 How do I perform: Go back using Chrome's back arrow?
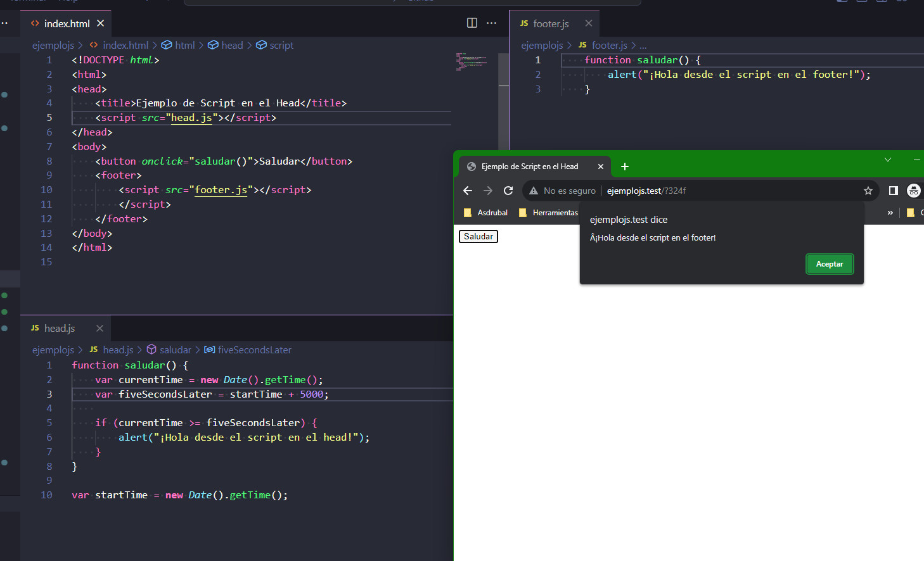pyautogui.click(x=468, y=191)
